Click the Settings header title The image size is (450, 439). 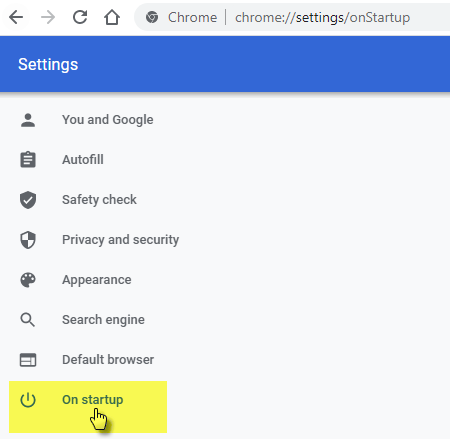pyautogui.click(x=48, y=64)
